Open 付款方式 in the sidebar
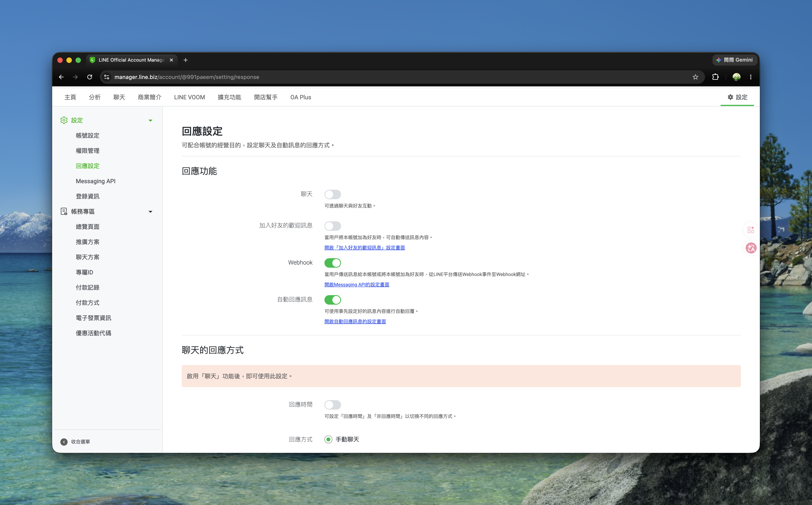 click(87, 303)
